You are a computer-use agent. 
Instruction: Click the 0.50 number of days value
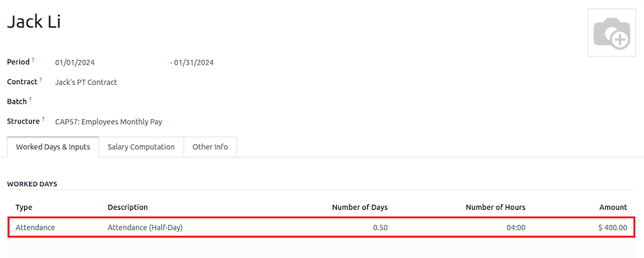click(x=380, y=227)
